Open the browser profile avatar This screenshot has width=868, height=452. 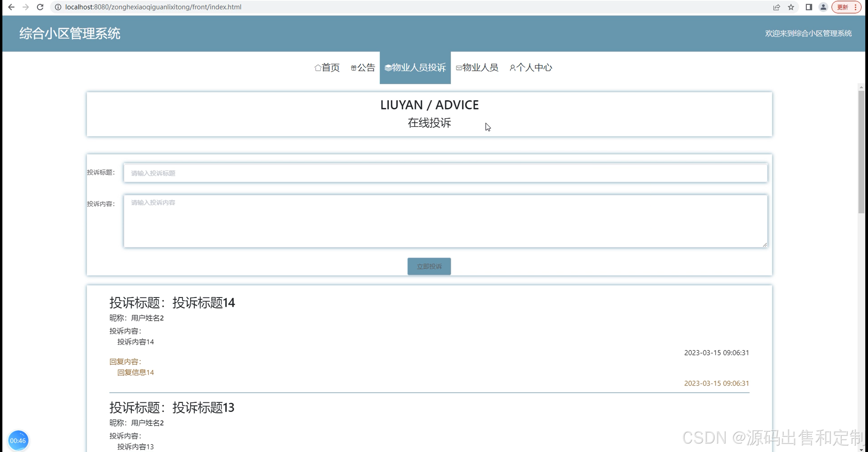point(823,7)
